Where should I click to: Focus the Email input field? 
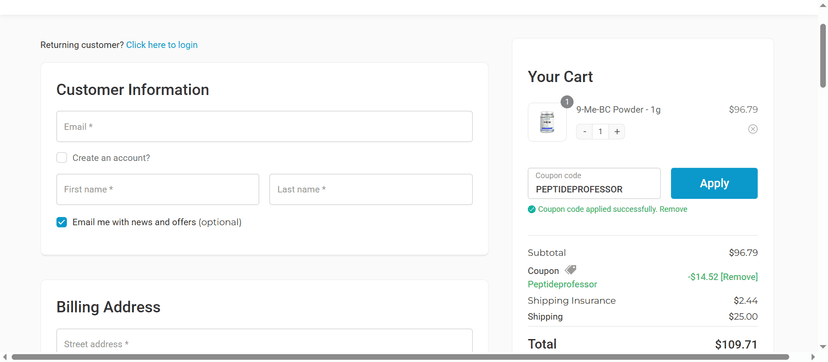[265, 127]
